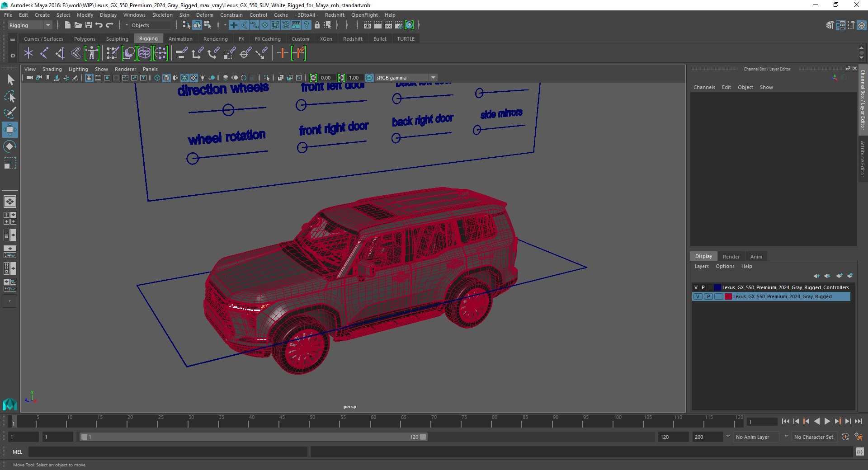Click the Create Lattice shelf icon
This screenshot has width=868, height=470.
coord(145,53)
